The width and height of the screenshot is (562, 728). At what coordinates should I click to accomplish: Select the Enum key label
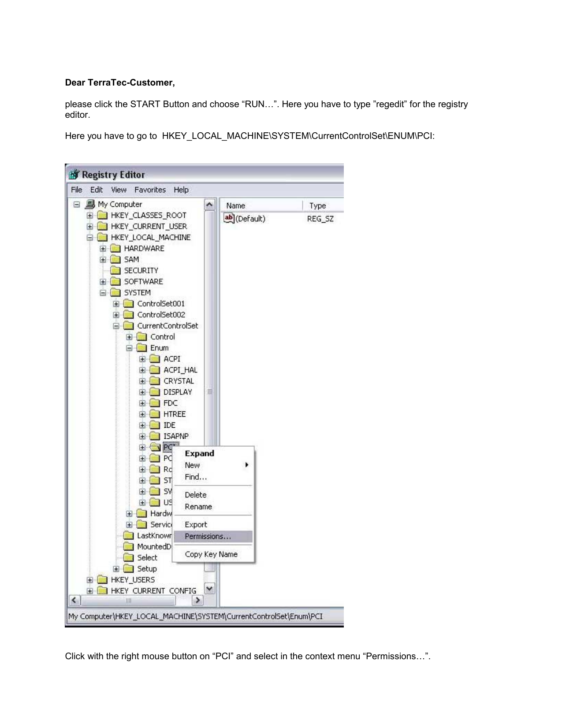coord(159,348)
